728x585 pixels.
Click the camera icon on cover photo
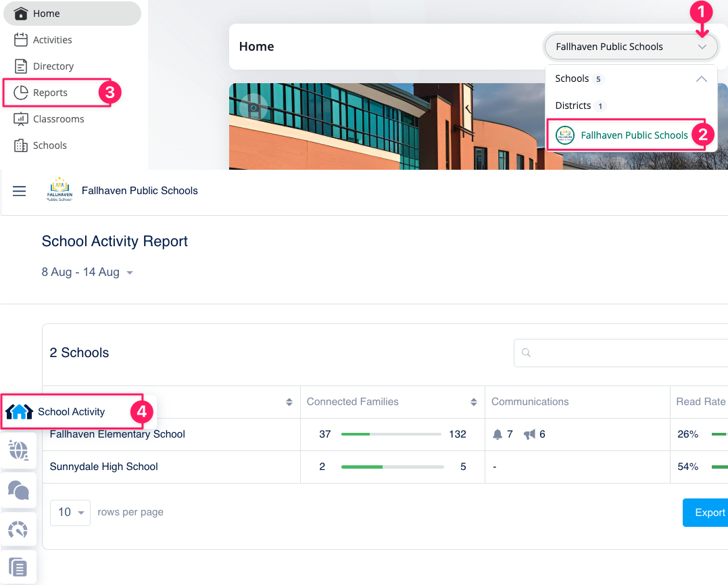(x=253, y=107)
